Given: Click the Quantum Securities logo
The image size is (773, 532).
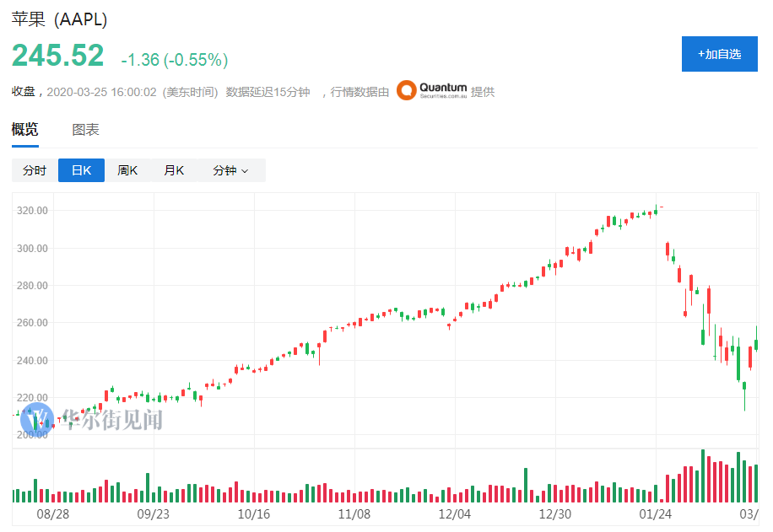Looking at the screenshot, I should [x=431, y=91].
